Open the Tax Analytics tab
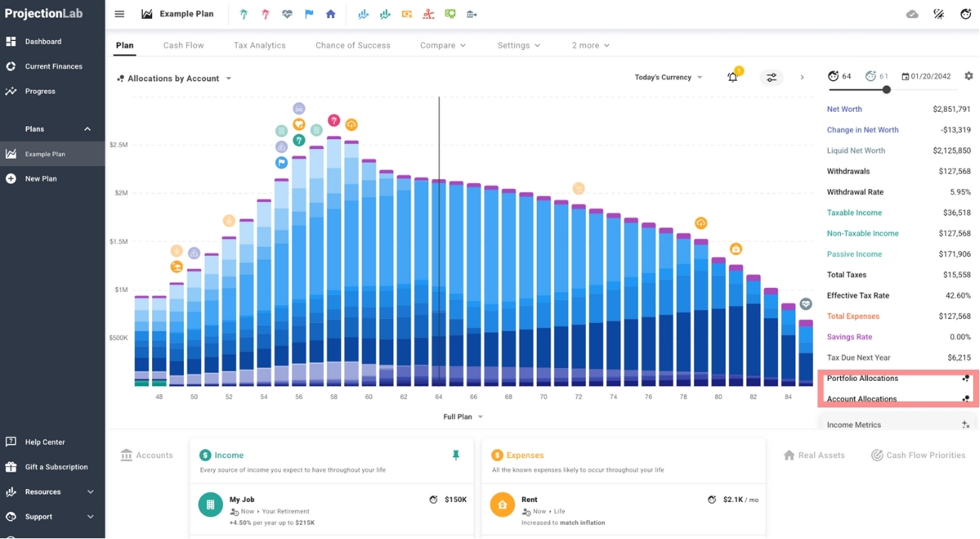The image size is (980, 539). (x=259, y=45)
